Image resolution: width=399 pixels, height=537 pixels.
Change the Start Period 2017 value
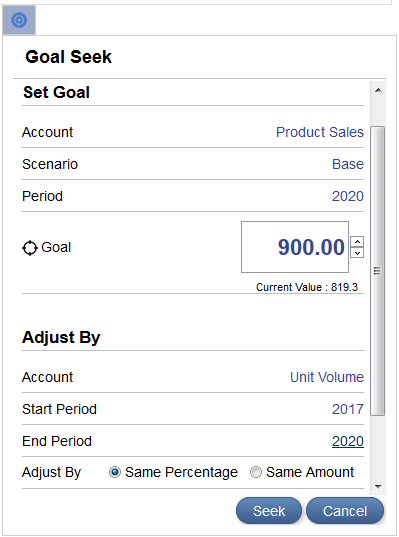(348, 409)
